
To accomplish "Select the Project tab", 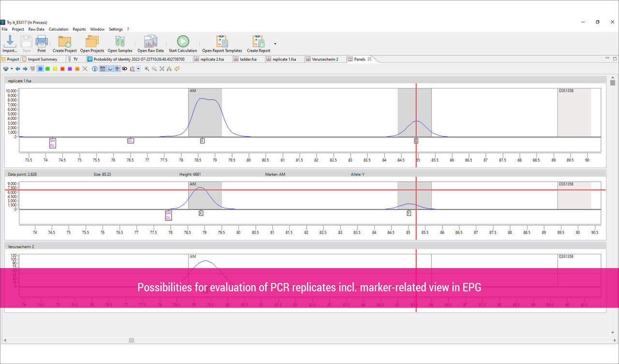I will (x=10, y=59).
